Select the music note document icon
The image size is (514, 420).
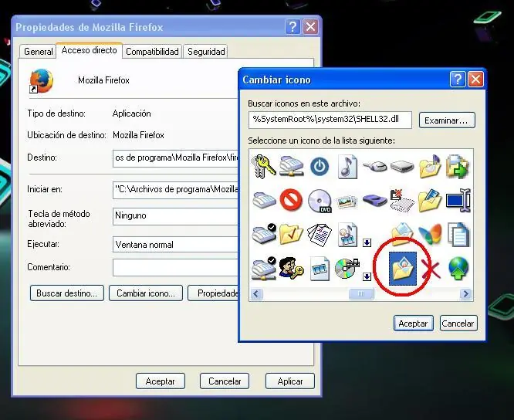coord(347,167)
